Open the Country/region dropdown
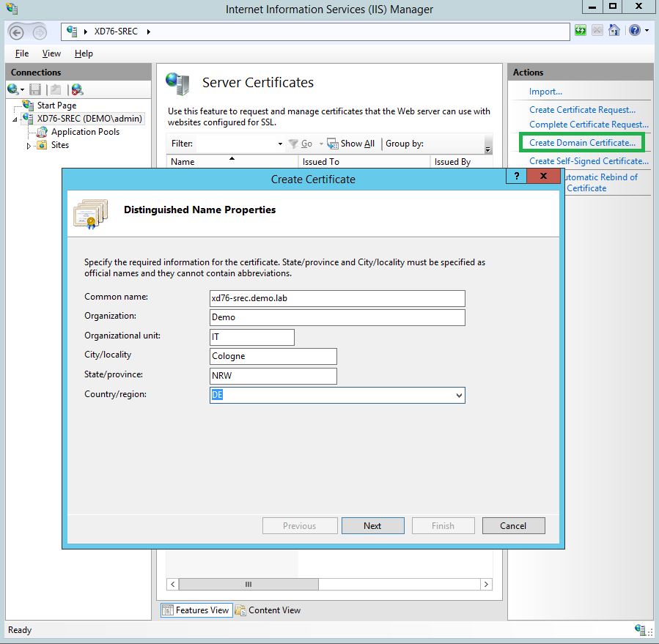Image resolution: width=659 pixels, height=644 pixels. [459, 396]
